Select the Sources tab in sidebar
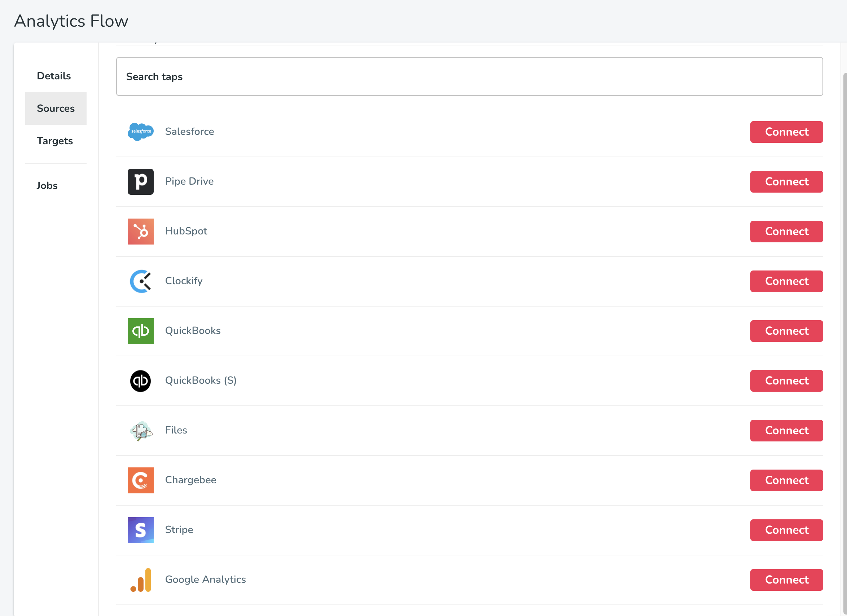The width and height of the screenshot is (847, 616). tap(56, 108)
